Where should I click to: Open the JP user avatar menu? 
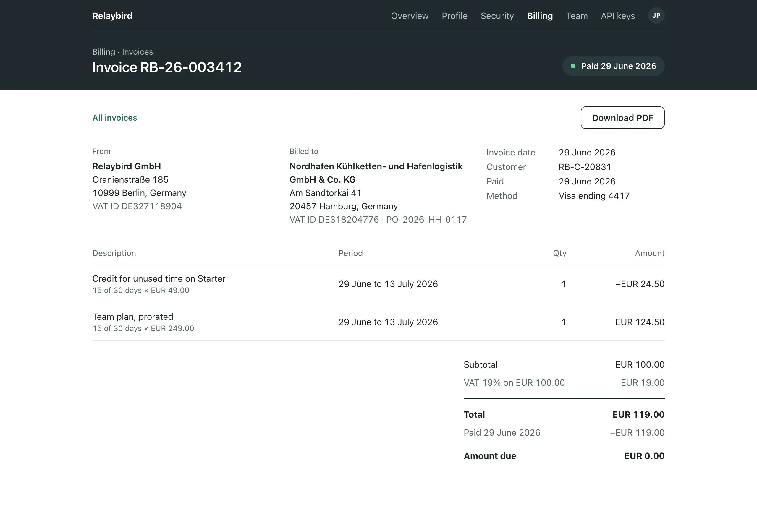656,15
